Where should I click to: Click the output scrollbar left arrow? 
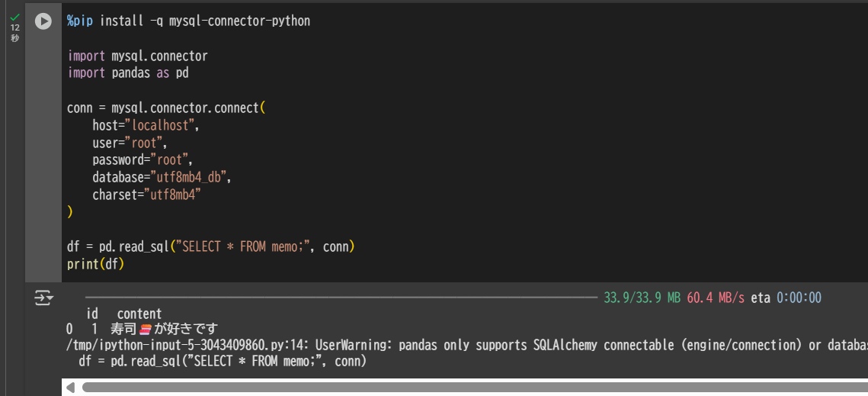coord(71,388)
